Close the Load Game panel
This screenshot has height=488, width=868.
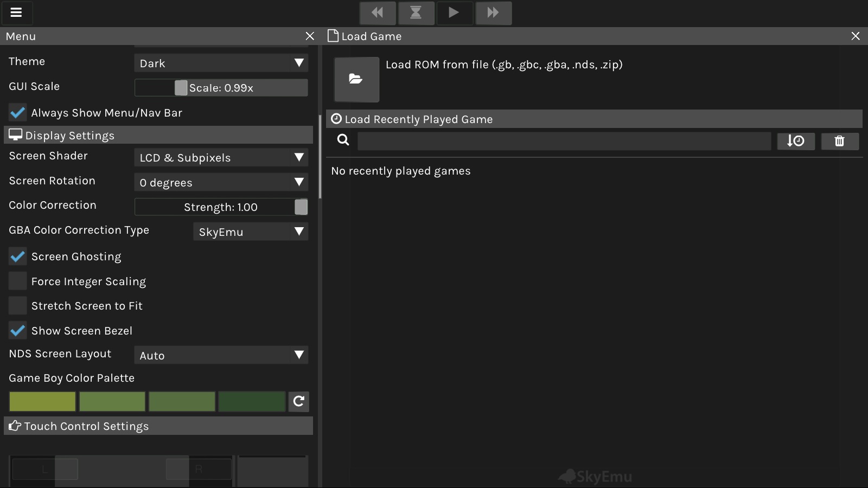[856, 36]
